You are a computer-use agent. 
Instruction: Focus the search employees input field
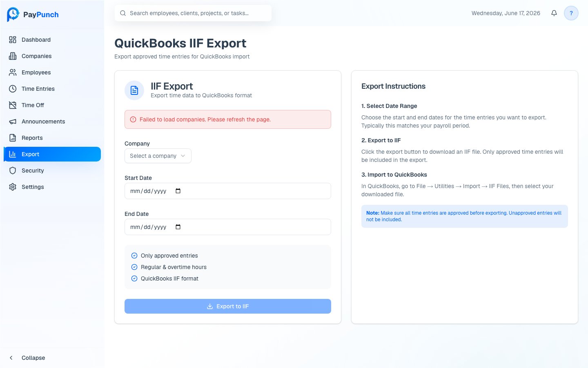(193, 13)
